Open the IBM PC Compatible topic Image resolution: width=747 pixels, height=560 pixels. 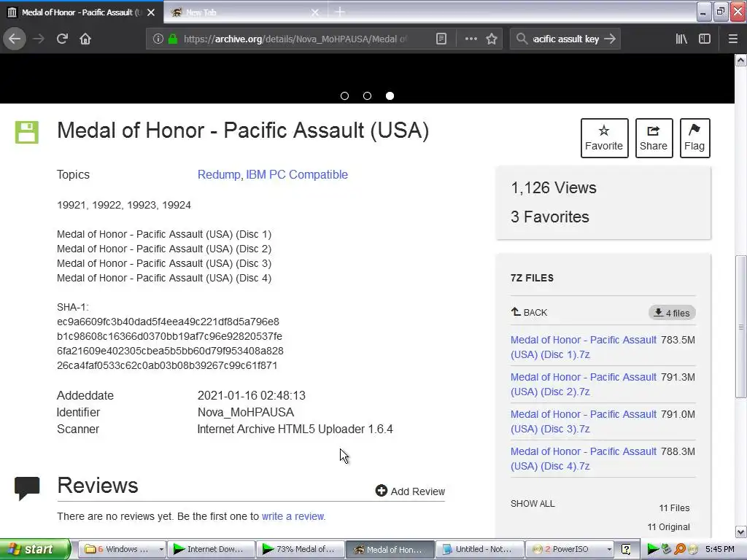(x=297, y=174)
